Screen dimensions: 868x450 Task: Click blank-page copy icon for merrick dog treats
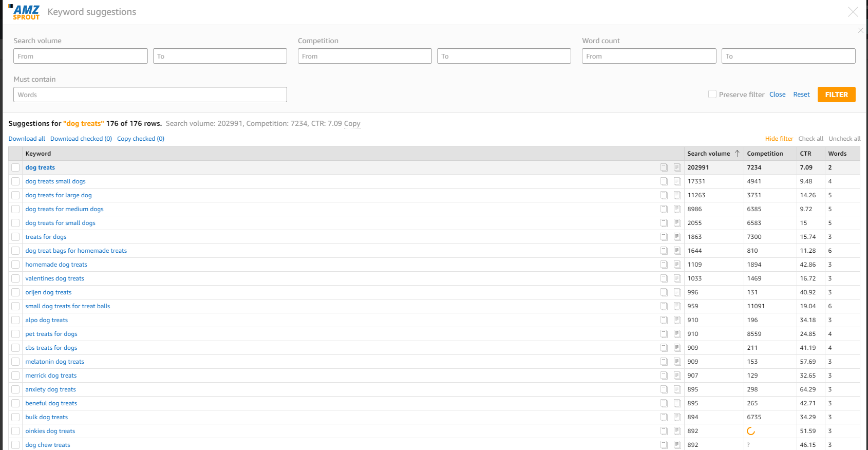click(664, 376)
